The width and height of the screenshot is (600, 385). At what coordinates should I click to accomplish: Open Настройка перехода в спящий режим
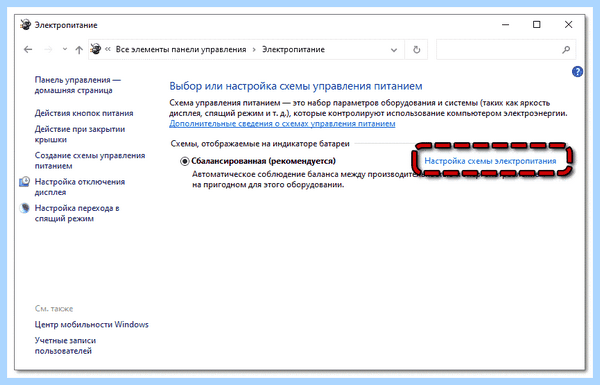[77, 213]
